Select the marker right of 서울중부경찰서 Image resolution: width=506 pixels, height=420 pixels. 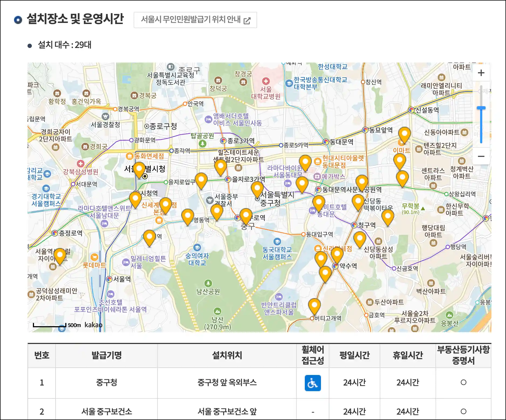pos(217,212)
